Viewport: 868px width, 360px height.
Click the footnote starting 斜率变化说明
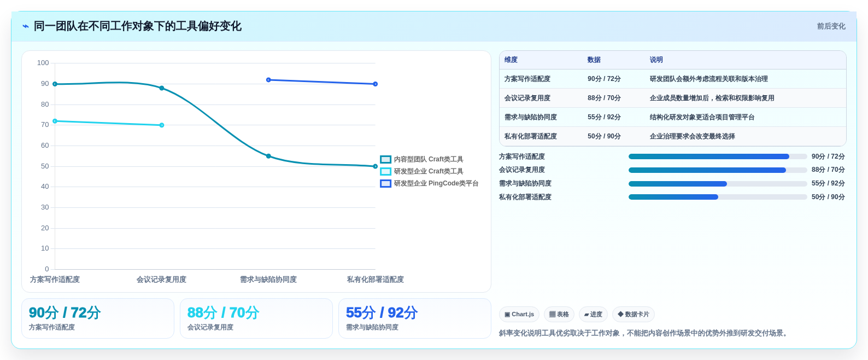click(x=644, y=333)
